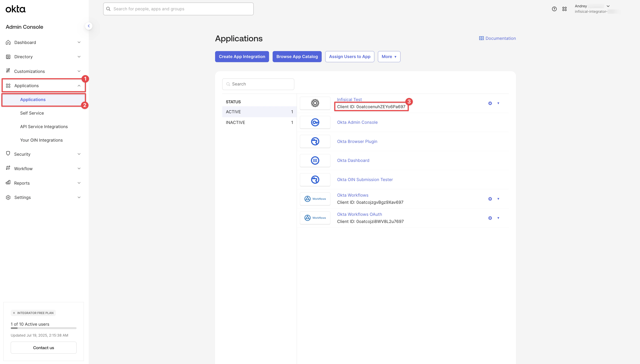This screenshot has height=364, width=640.
Task: Select API Service Integrations submenu item
Action: [x=44, y=127]
